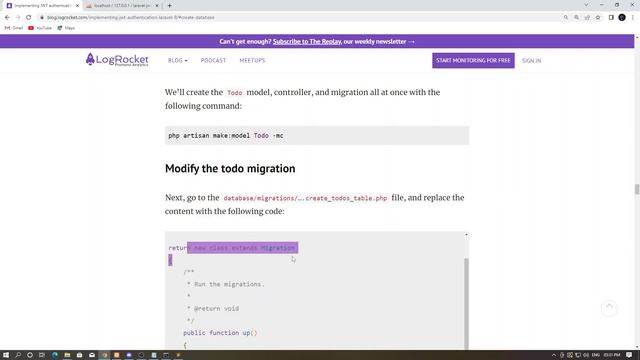This screenshot has height=360, width=640.
Task: Open the Windows Start menu
Action: (6, 355)
